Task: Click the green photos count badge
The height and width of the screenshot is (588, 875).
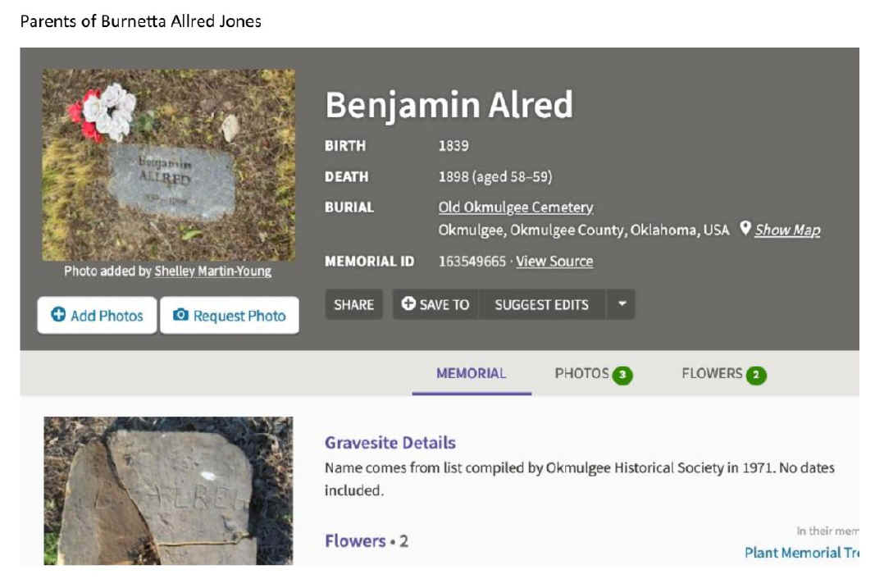Action: [622, 376]
